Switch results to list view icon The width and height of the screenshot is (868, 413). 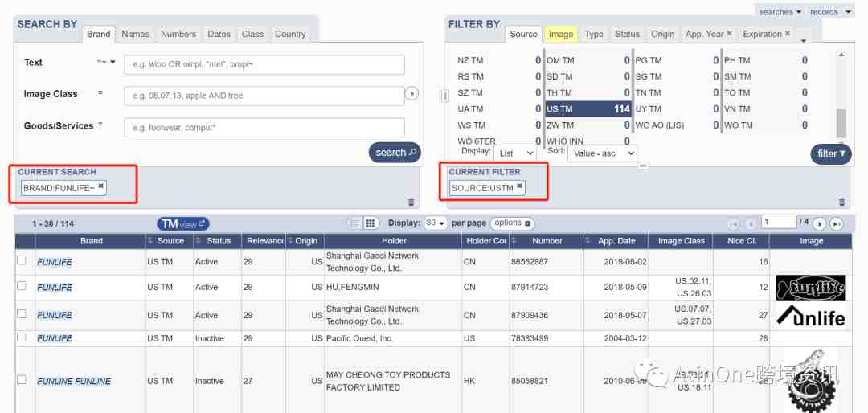(354, 223)
